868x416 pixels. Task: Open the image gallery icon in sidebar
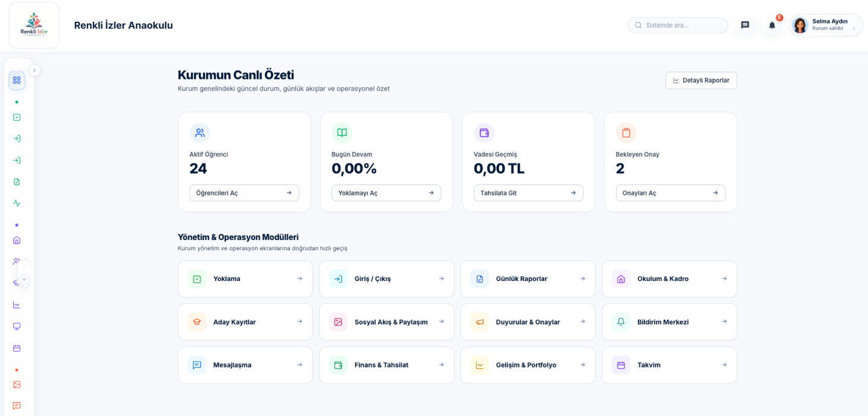pos(17,385)
